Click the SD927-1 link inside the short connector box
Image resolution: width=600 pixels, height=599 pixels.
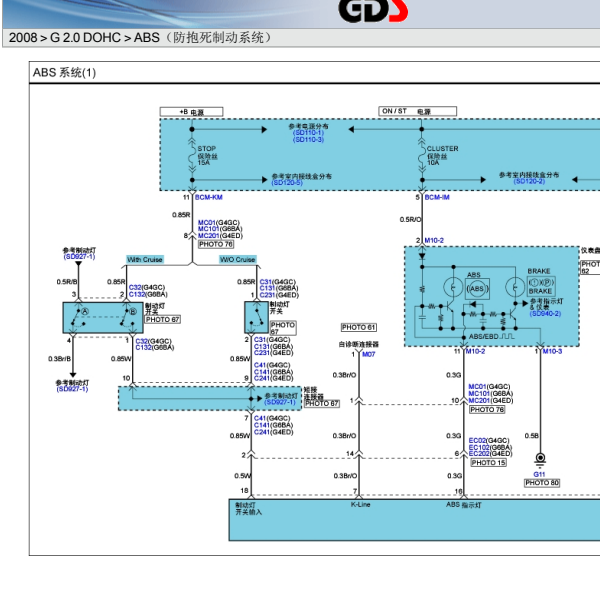(x=280, y=402)
